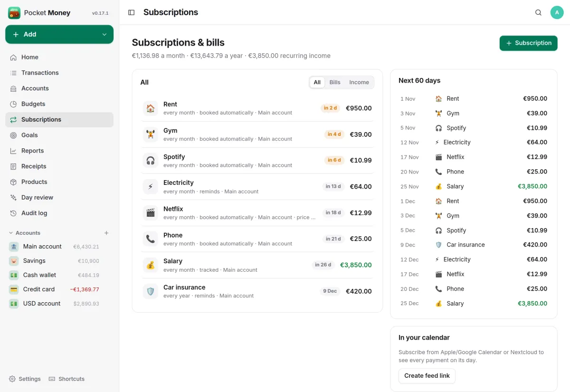Viewport: 570px width, 392px height.
Task: Open Audit log in sidebar
Action: pos(59,213)
